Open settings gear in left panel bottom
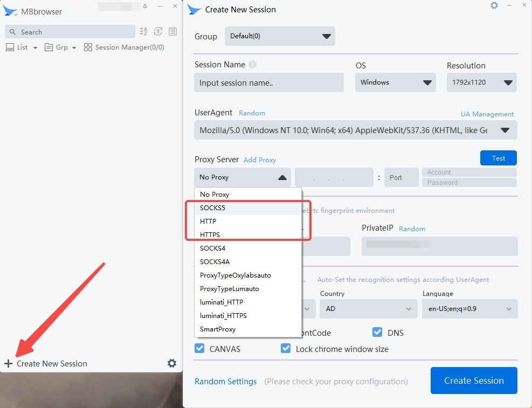This screenshot has width=532, height=408. pos(171,363)
